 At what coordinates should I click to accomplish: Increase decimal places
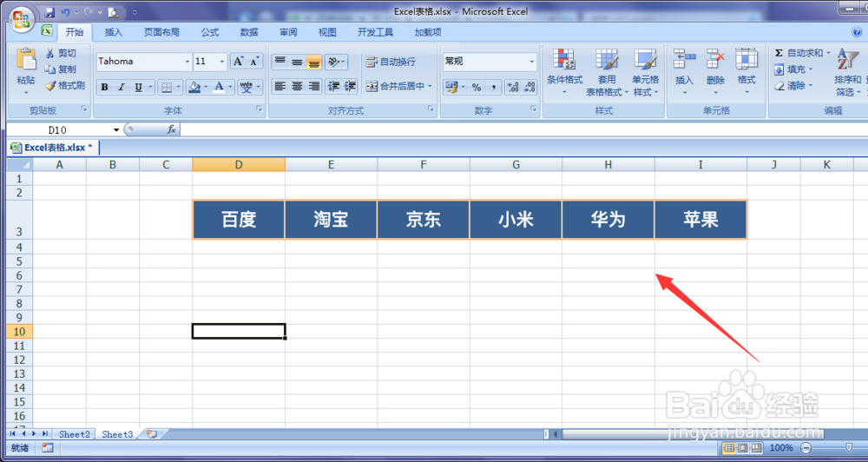click(x=513, y=87)
